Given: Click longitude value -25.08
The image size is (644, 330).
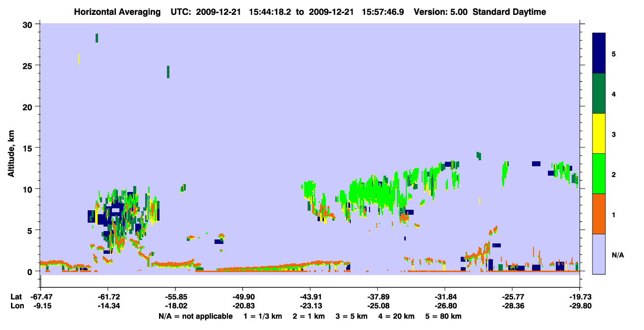Looking at the screenshot, I should pos(377,306).
